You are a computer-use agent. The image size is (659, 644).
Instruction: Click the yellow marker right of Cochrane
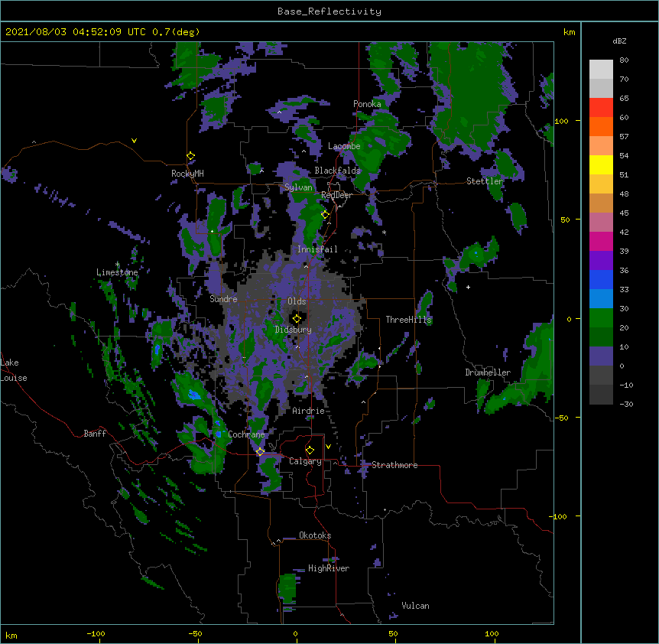[x=260, y=452]
